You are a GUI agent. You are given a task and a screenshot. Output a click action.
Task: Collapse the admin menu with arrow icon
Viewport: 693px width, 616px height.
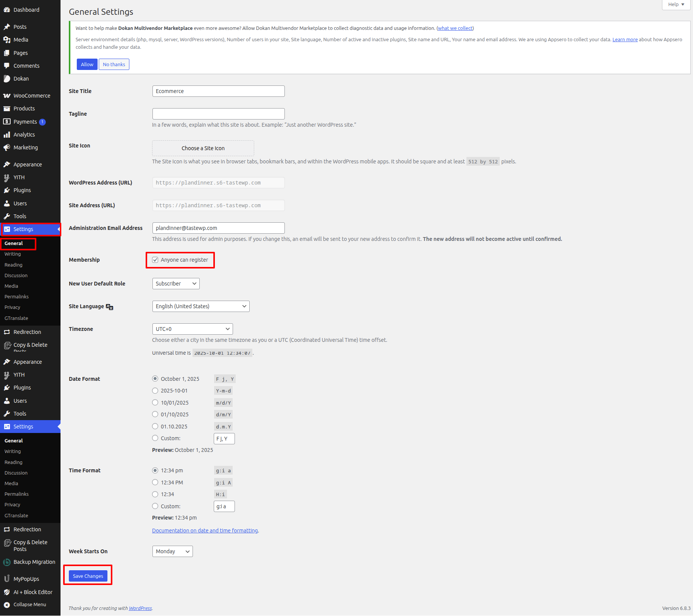click(x=7, y=605)
